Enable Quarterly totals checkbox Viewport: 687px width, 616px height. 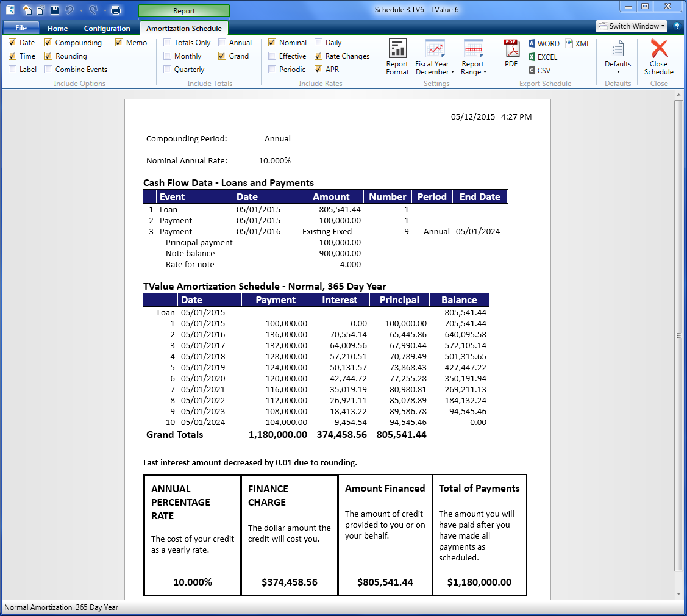168,70
